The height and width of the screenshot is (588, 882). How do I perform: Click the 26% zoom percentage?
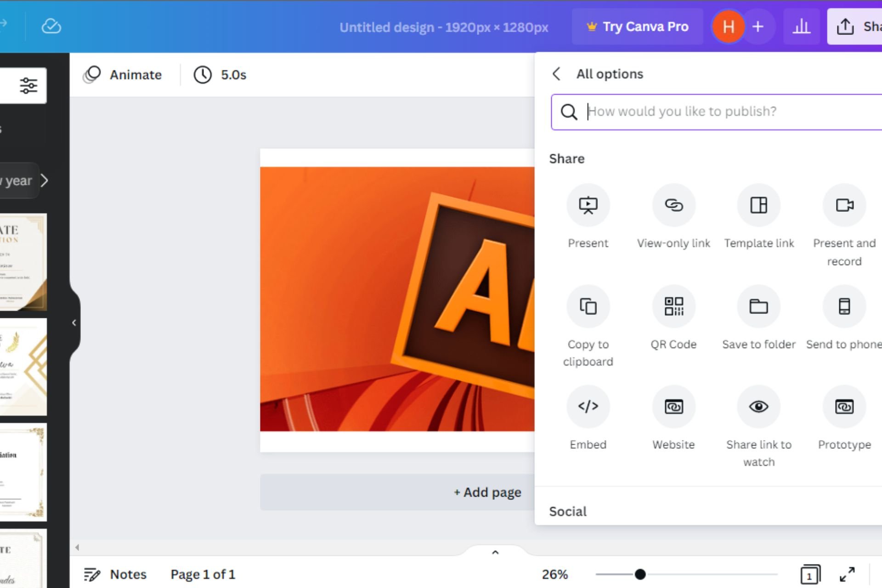555,575
